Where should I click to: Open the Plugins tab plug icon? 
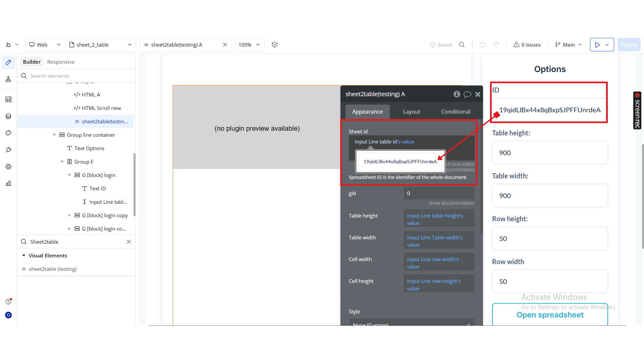[8, 150]
